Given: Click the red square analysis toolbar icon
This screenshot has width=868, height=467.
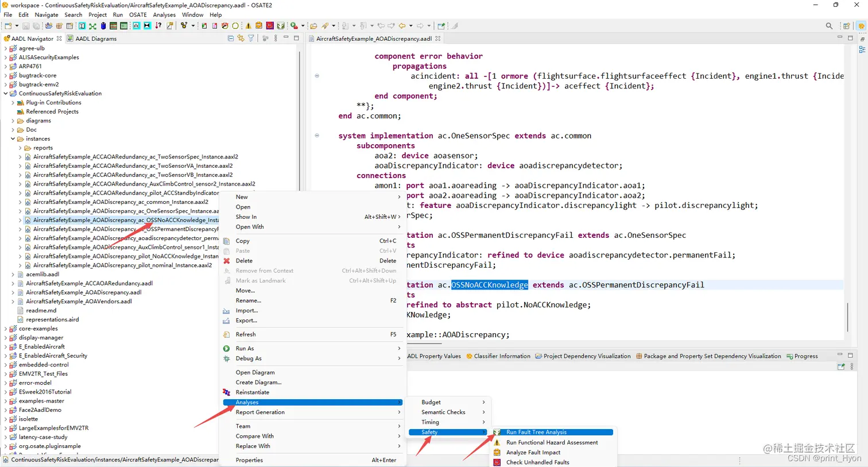Looking at the screenshot, I should [269, 26].
